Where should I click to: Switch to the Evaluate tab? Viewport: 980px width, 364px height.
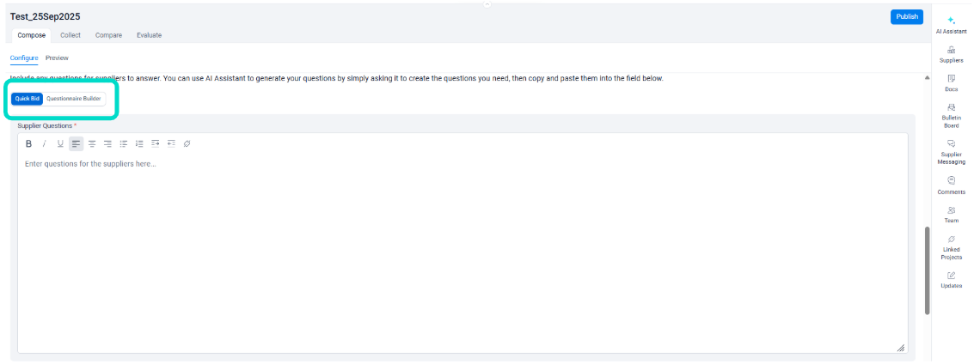(149, 35)
